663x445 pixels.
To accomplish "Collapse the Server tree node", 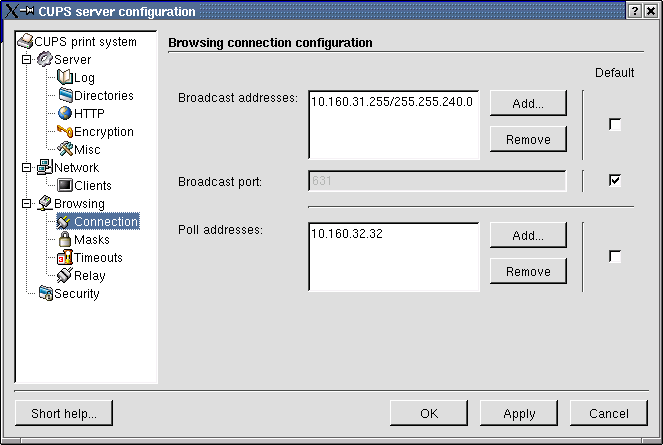I will click(27, 60).
